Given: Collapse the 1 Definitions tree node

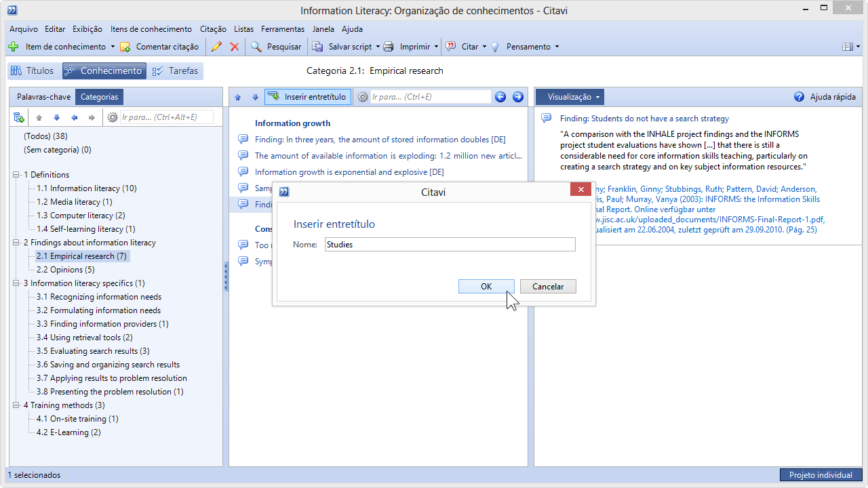Looking at the screenshot, I should pyautogui.click(x=16, y=175).
